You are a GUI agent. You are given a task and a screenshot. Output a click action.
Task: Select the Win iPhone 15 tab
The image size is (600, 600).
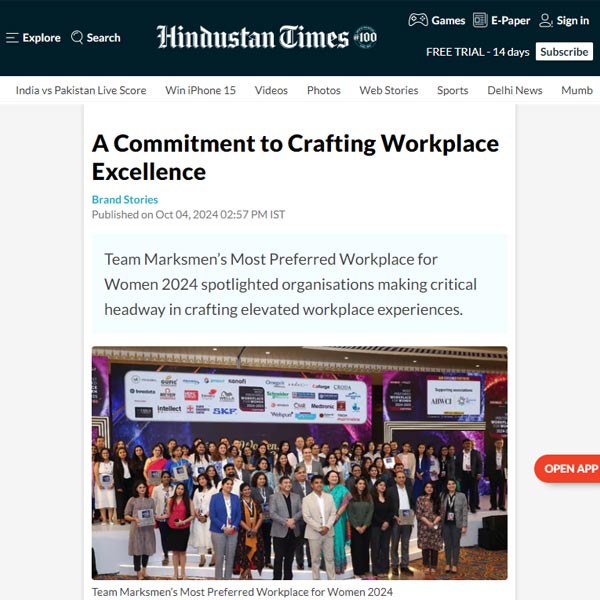[x=200, y=90]
